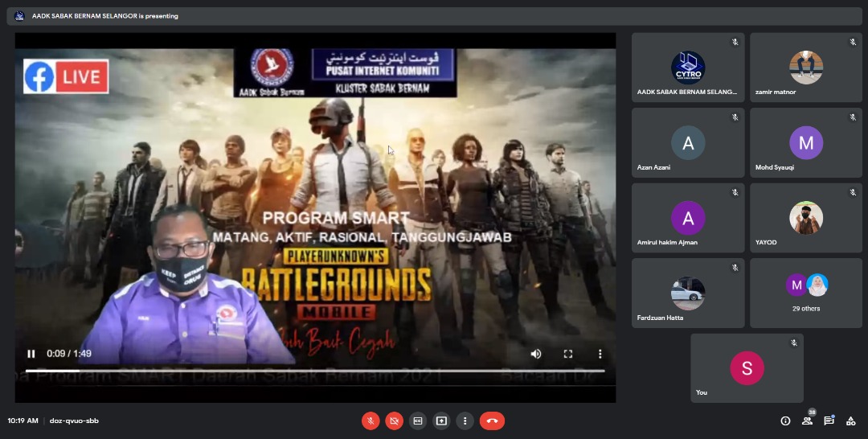This screenshot has width=868, height=439.
Task: Open the video's three-dot options menu
Action: pyautogui.click(x=600, y=354)
